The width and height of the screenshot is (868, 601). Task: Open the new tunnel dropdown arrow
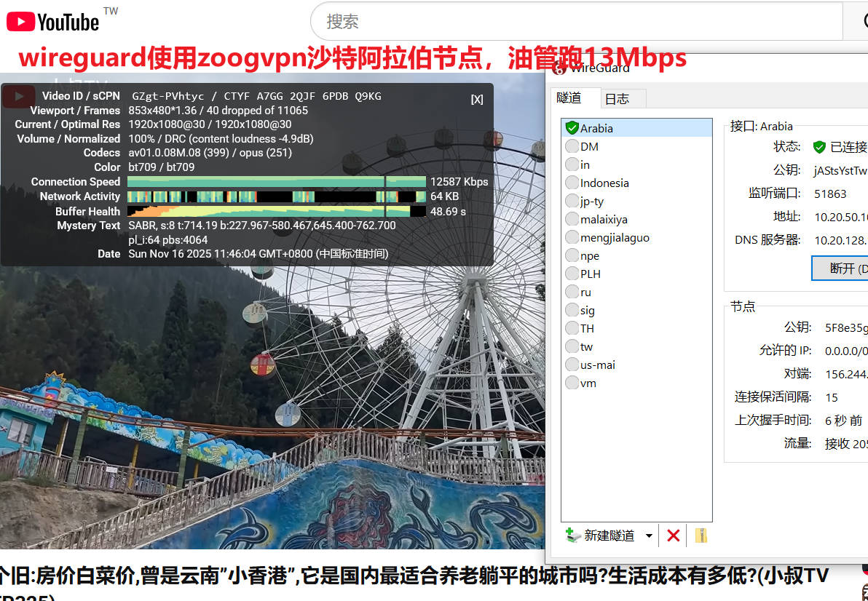649,536
